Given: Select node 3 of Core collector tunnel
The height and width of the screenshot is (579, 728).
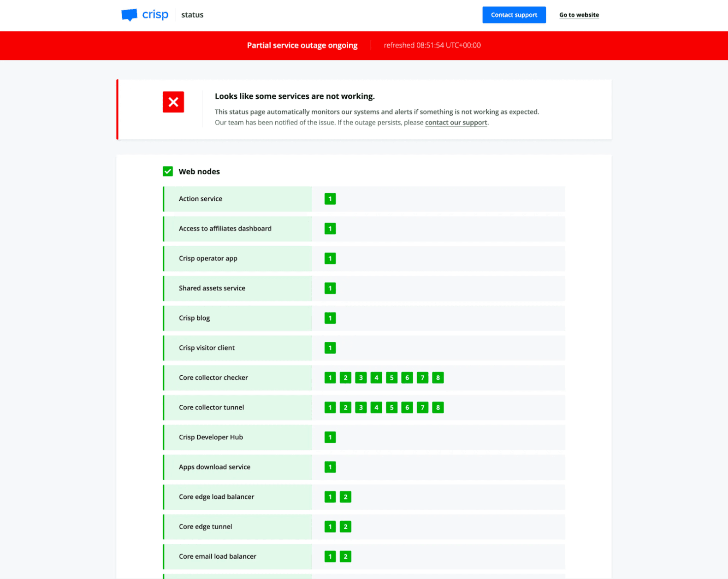Looking at the screenshot, I should [361, 408].
